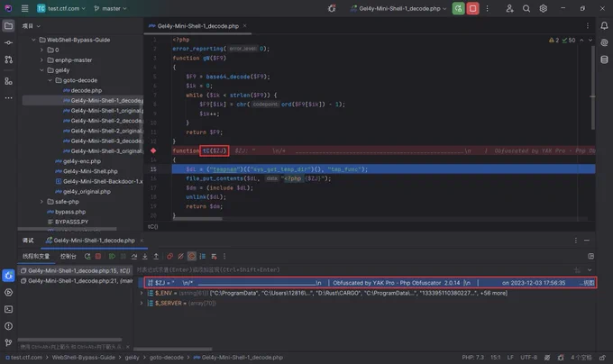613x364 pixels.
Task: Open the Project view dropdown
Action: pos(32,26)
